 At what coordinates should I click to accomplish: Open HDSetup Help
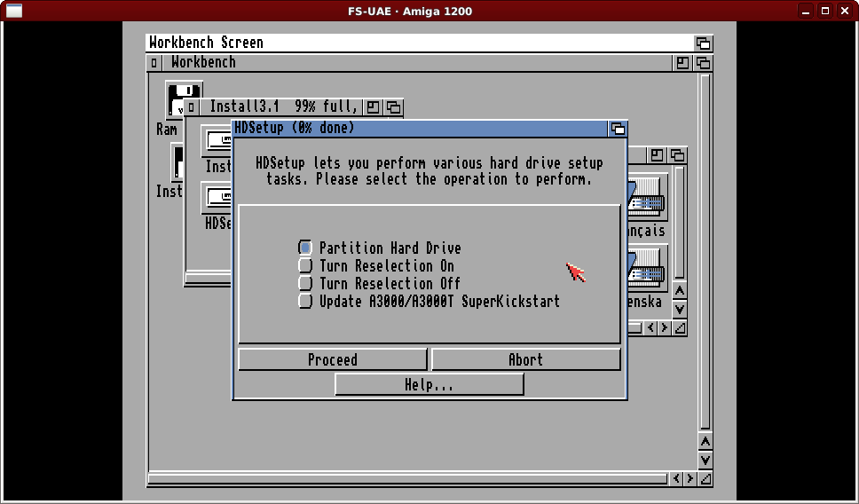tap(429, 384)
